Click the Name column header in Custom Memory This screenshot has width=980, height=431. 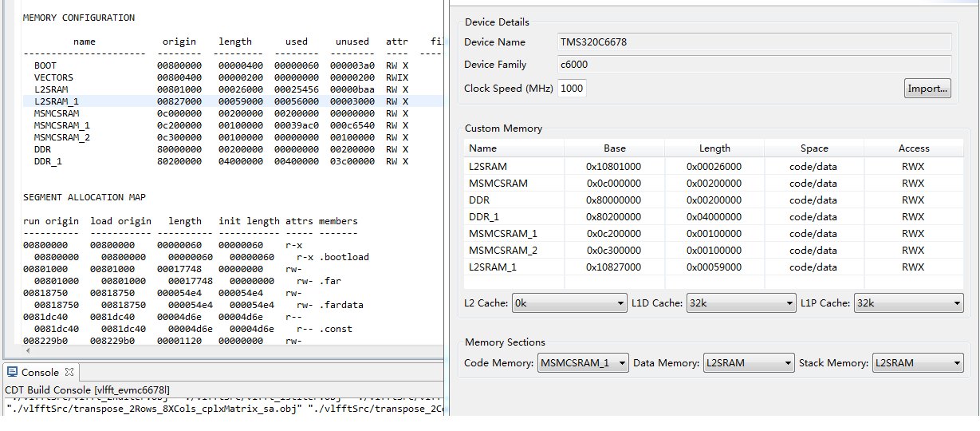[x=483, y=148]
